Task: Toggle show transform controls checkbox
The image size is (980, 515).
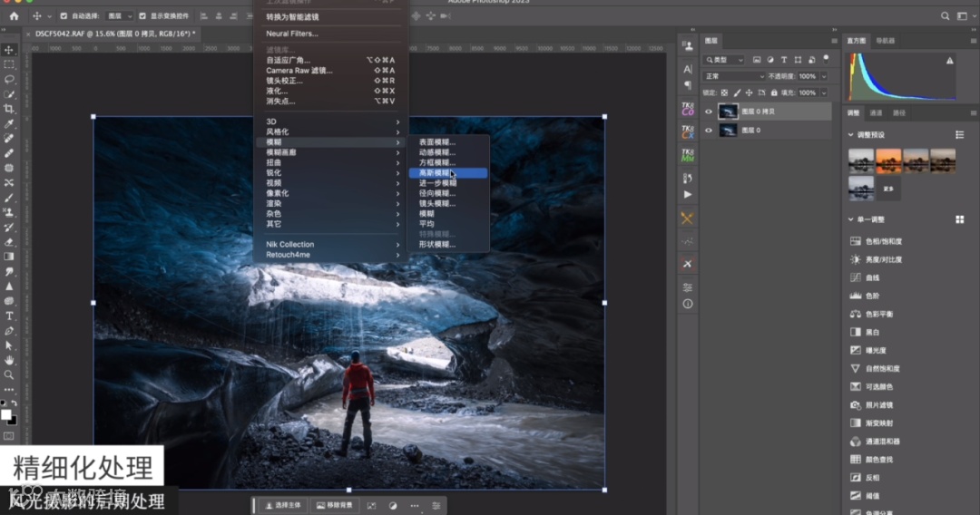Action: [142, 16]
